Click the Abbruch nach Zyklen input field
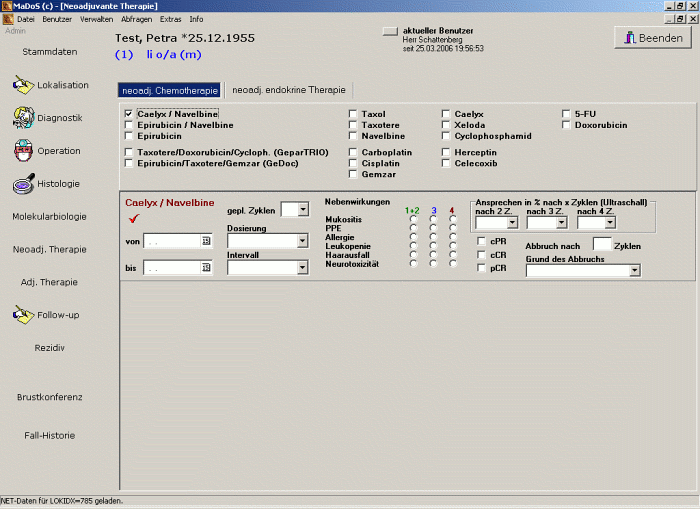This screenshot has width=700, height=509. pyautogui.click(x=601, y=244)
